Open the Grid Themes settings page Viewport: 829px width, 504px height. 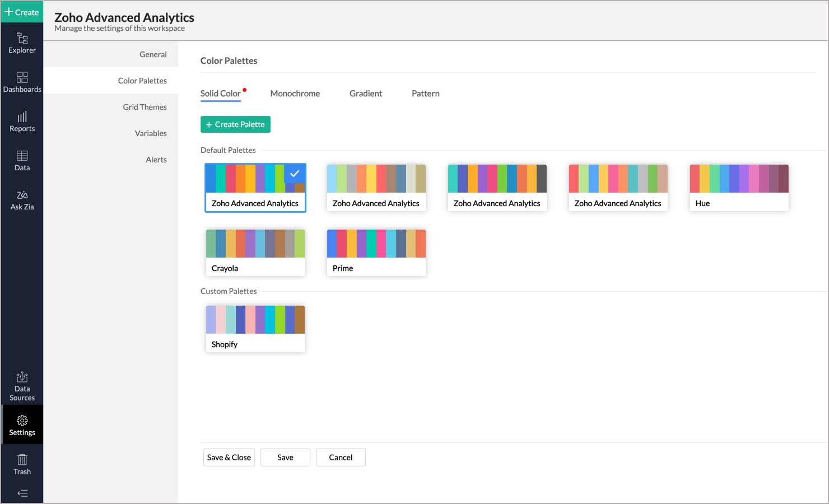[x=145, y=106]
